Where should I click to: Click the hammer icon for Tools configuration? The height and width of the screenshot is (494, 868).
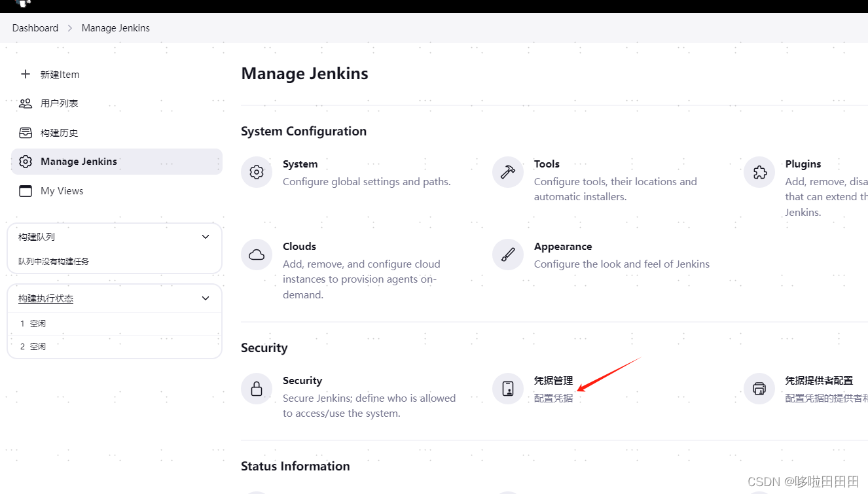[x=507, y=171]
